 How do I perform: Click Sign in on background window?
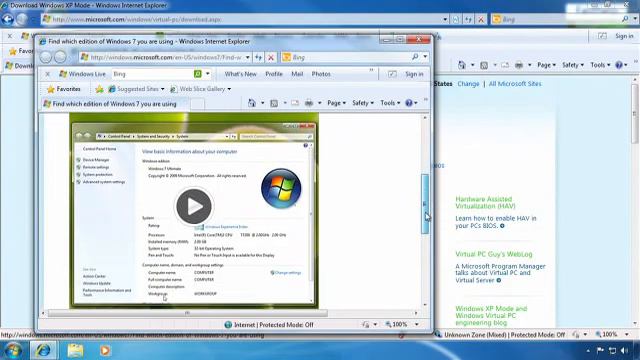[624, 36]
